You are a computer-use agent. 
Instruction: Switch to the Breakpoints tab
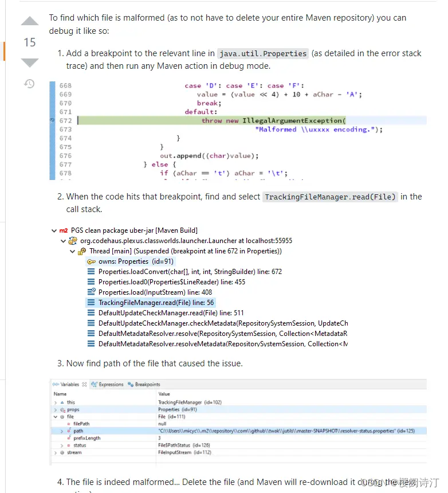144,385
